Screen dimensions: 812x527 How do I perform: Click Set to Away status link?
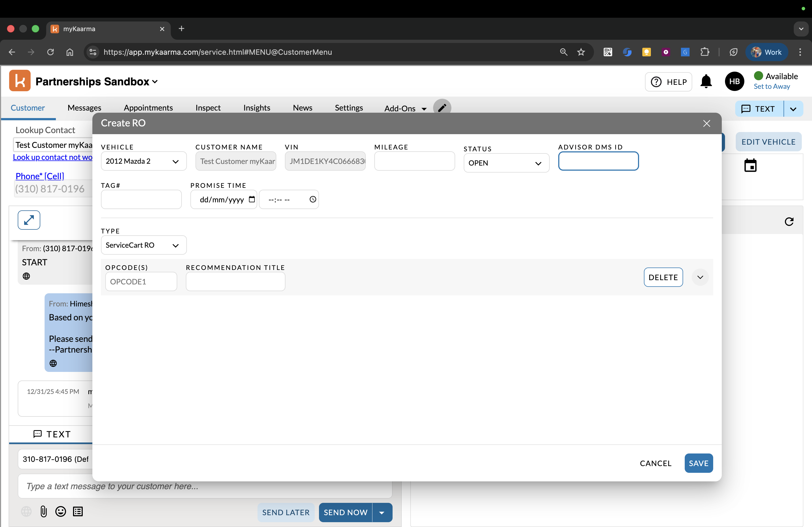[x=771, y=87]
